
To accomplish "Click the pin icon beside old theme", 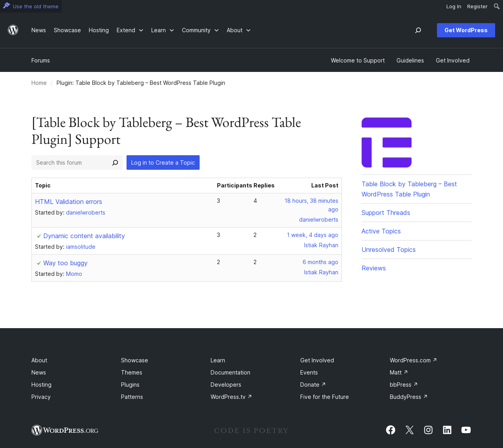I will click(x=6, y=6).
